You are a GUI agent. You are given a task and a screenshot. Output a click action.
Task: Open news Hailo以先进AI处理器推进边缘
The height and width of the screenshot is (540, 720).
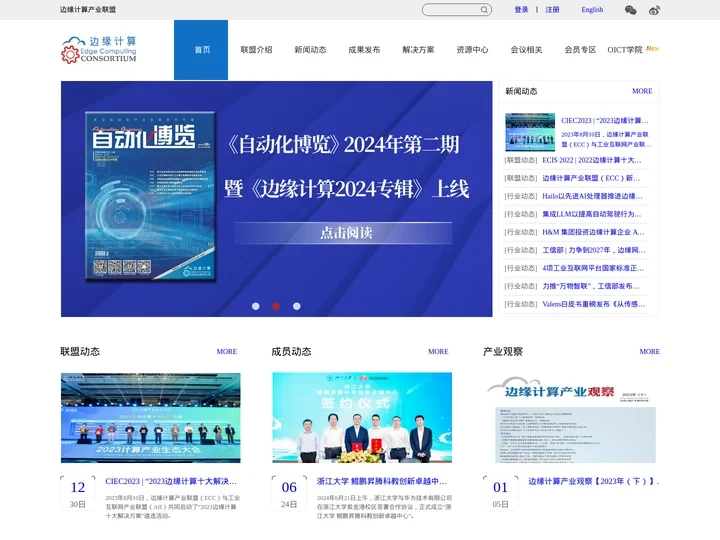coord(592,196)
